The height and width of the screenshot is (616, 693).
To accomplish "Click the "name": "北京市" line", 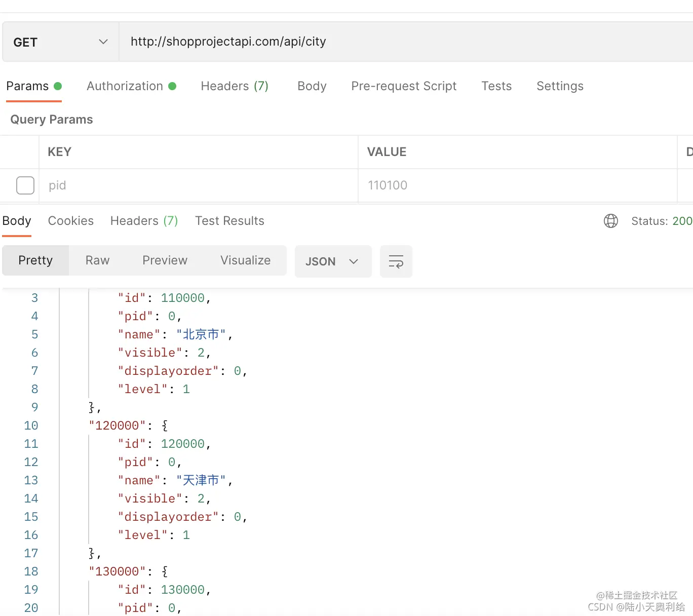I will [175, 334].
